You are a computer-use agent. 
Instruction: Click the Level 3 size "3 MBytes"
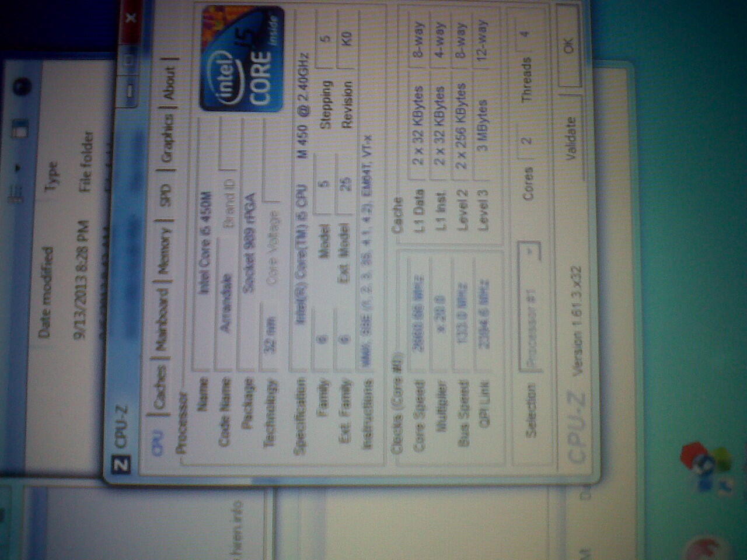483,125
